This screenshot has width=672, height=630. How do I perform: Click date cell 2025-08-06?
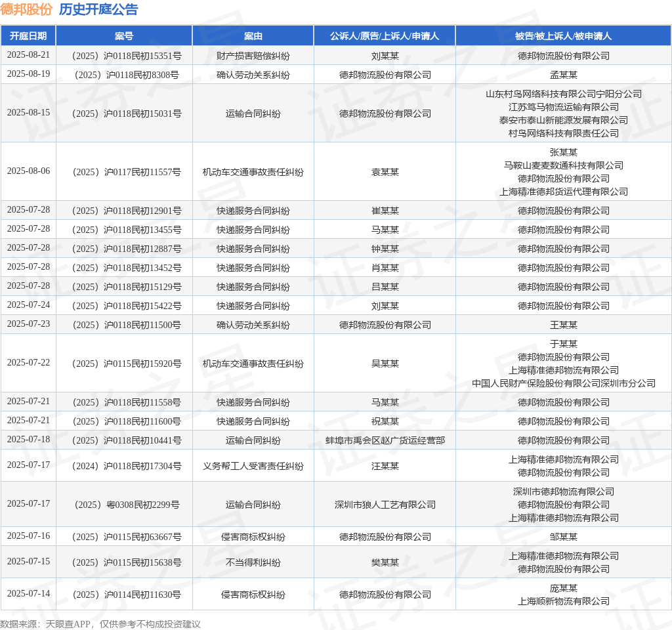28,171
